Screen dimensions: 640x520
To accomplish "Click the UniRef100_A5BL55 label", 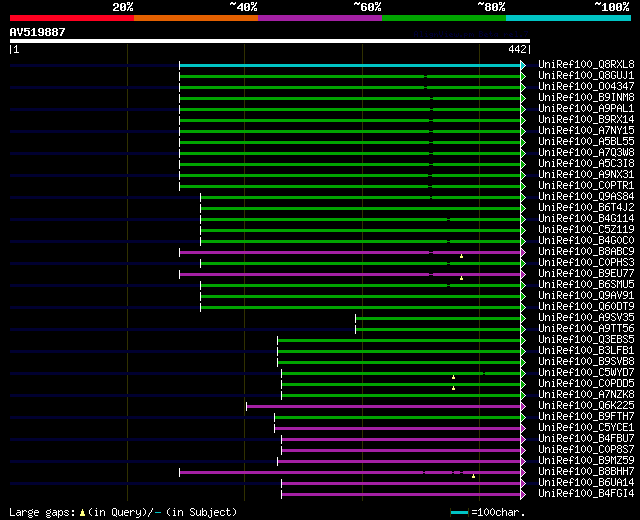I will coord(586,142).
